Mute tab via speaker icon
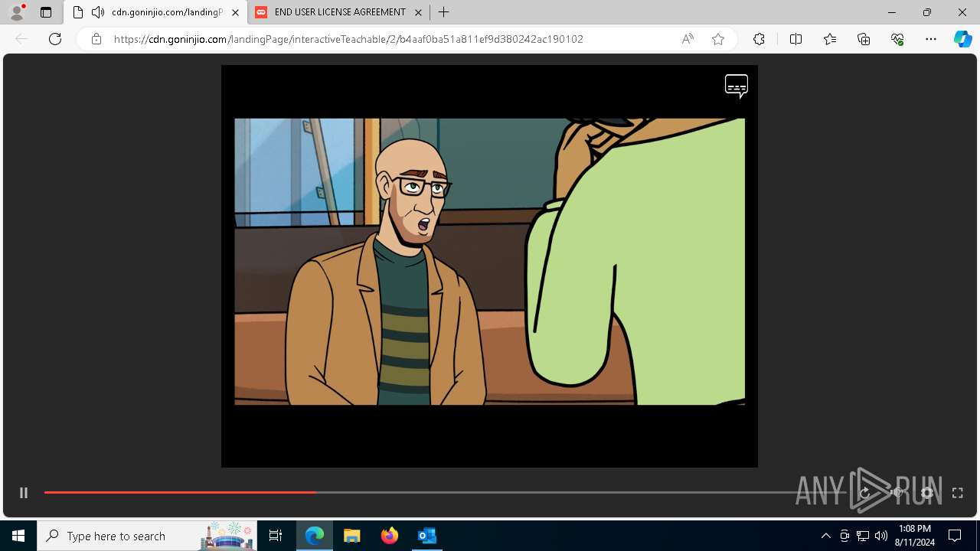Screen dimensions: 980x551 click(x=98, y=12)
